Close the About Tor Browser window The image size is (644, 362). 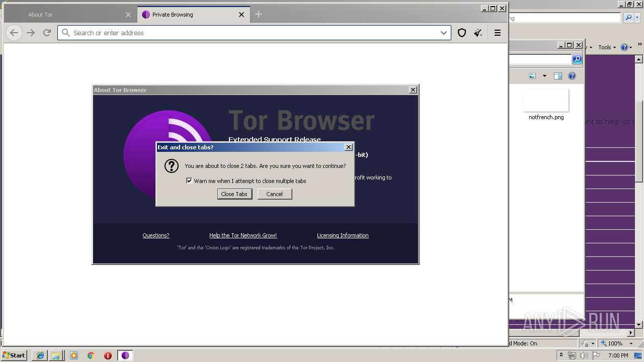coord(413,90)
